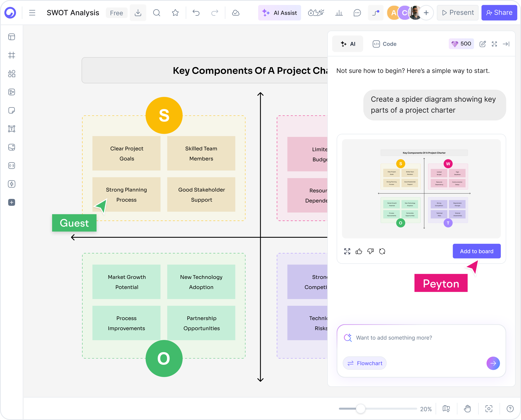Click the Present button

tap(458, 13)
